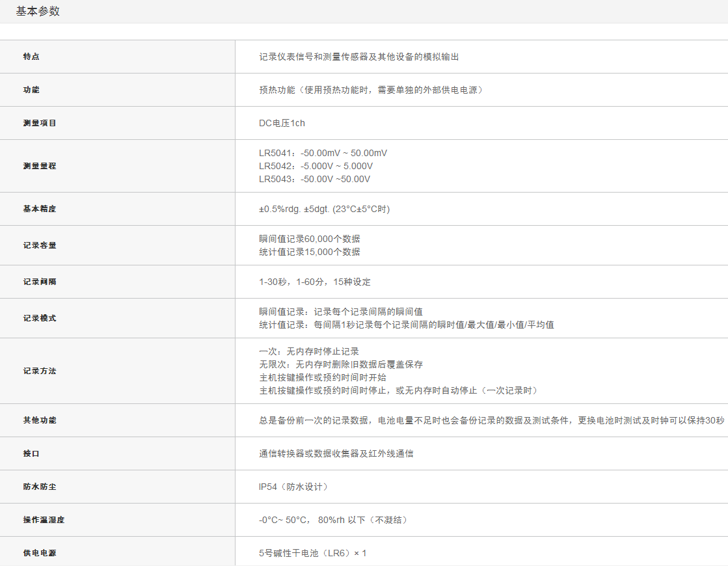Click the 记录容量 row label

pyautogui.click(x=40, y=245)
